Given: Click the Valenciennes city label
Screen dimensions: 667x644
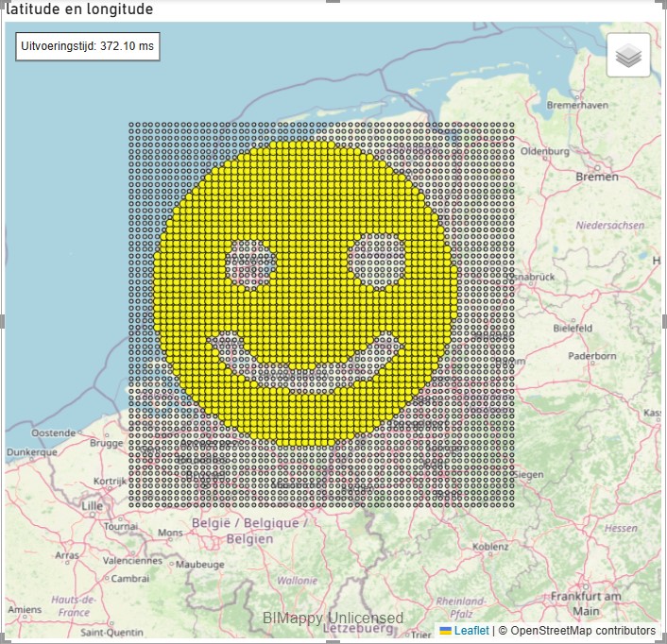Looking at the screenshot, I should click(x=132, y=561).
